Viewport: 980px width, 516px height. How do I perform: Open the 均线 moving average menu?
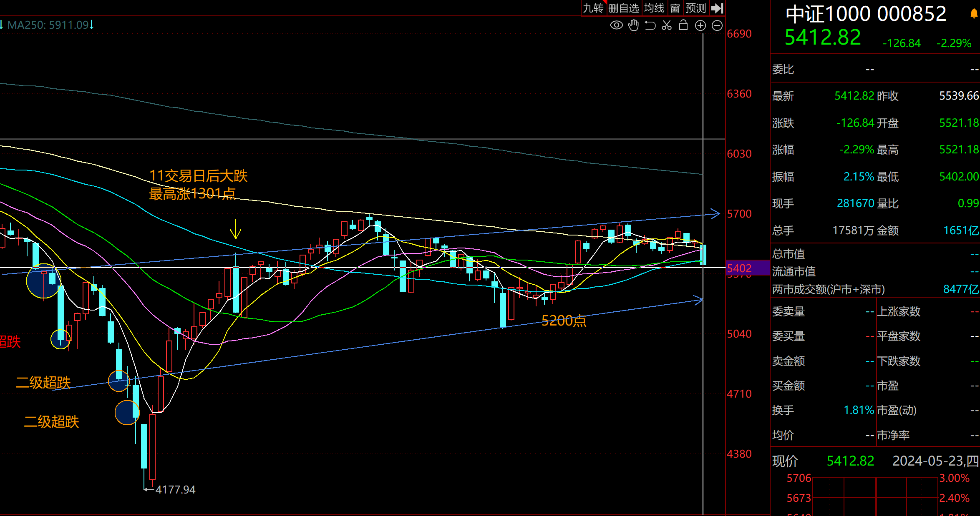[654, 8]
